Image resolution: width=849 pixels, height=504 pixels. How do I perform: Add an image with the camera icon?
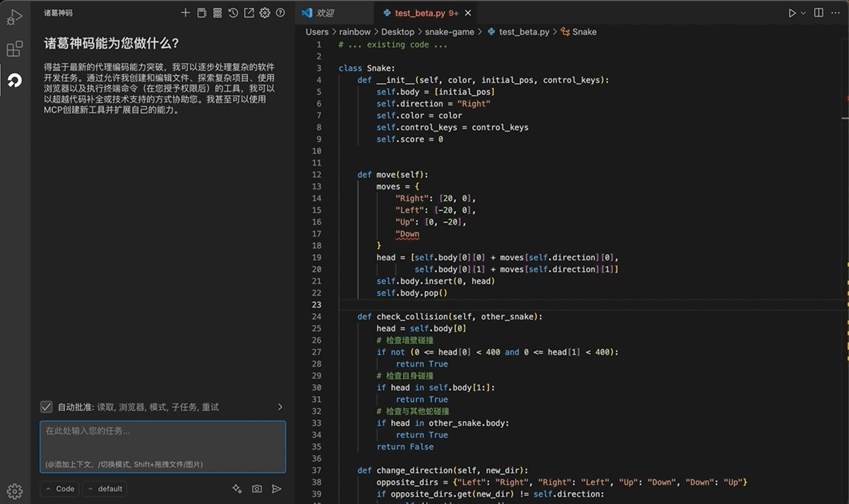(257, 489)
